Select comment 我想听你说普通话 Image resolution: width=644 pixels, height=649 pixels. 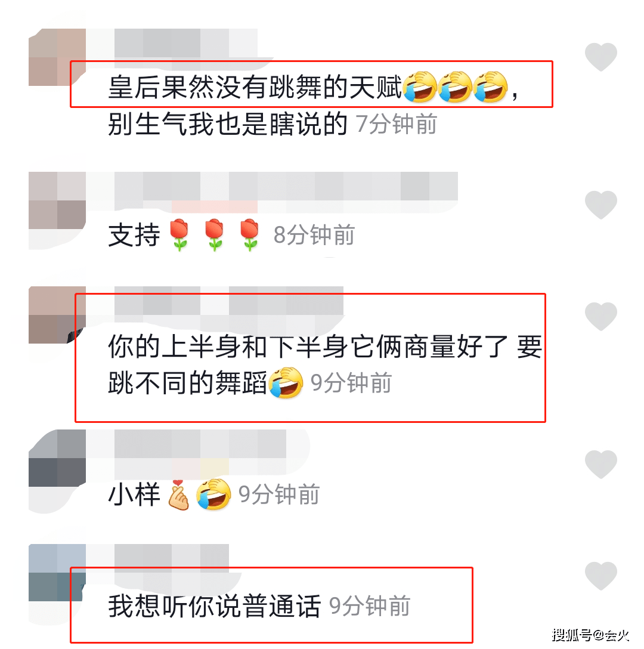coord(215,606)
